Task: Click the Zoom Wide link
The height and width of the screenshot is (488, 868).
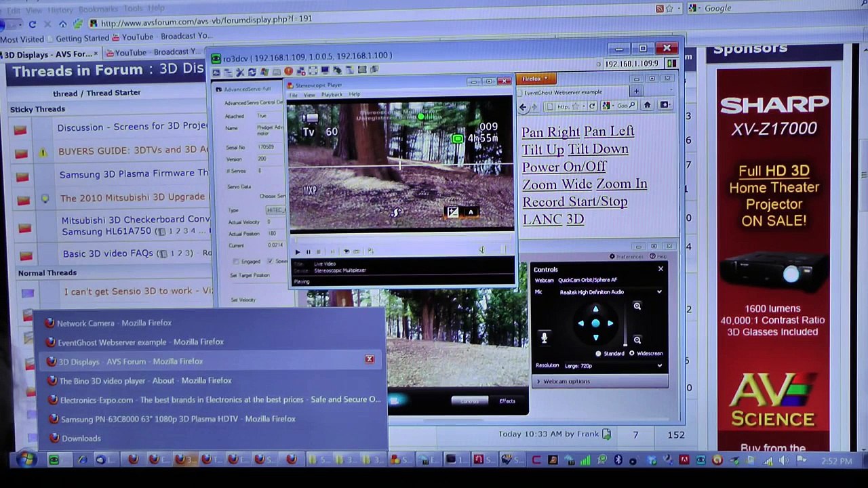Action: coord(557,184)
